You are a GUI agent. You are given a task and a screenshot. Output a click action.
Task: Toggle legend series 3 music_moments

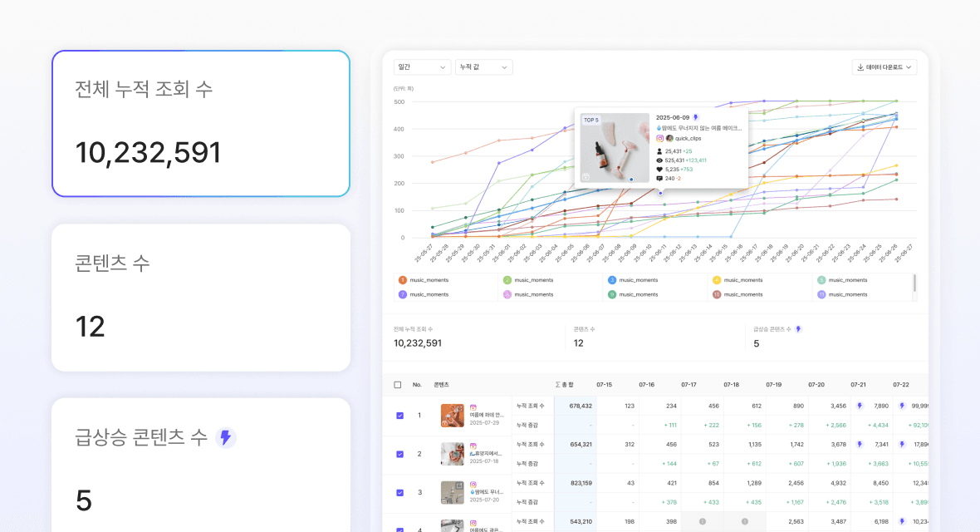click(x=633, y=280)
